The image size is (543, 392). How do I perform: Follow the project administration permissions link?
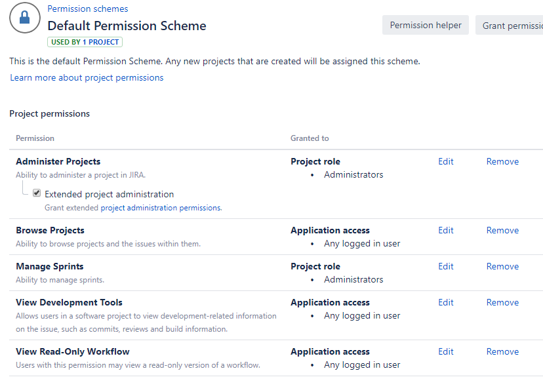pos(161,208)
